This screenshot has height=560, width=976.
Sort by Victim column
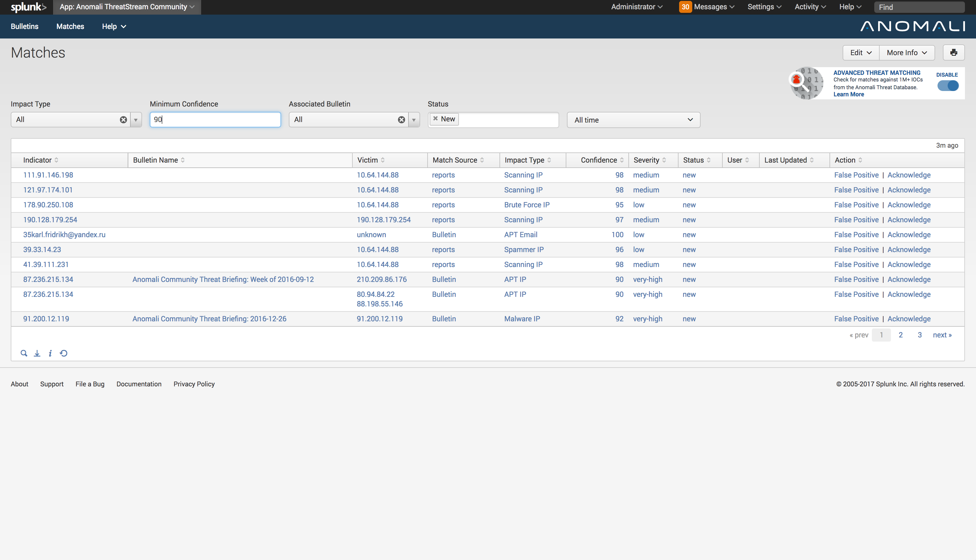371,160
